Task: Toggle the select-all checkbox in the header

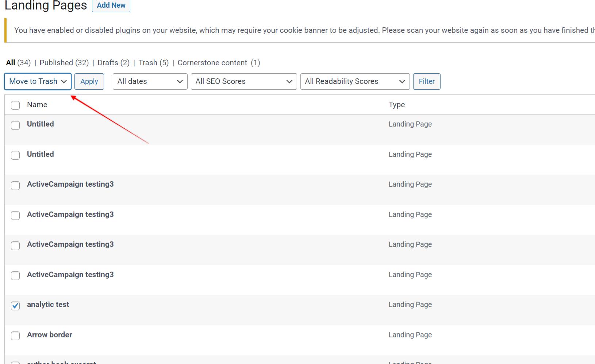Action: tap(15, 105)
